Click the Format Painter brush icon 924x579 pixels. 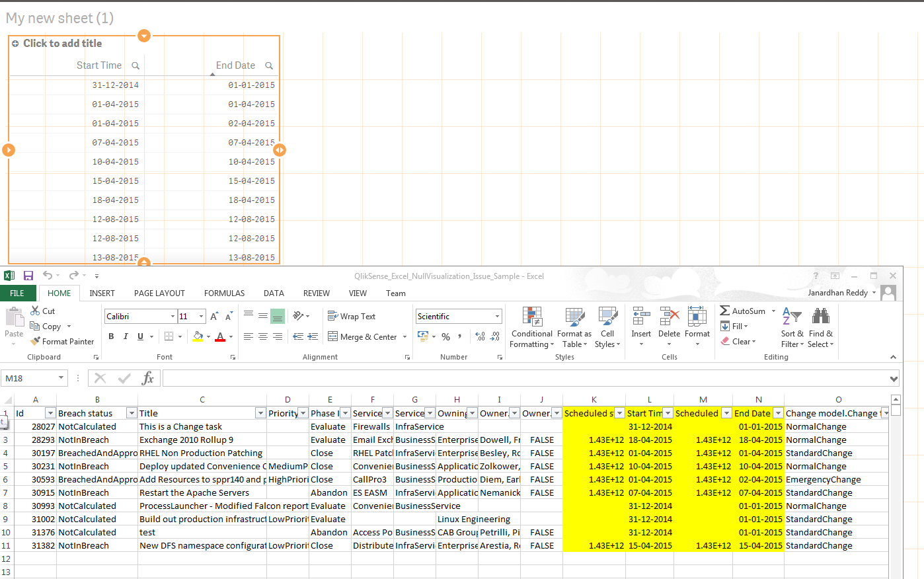pos(36,342)
